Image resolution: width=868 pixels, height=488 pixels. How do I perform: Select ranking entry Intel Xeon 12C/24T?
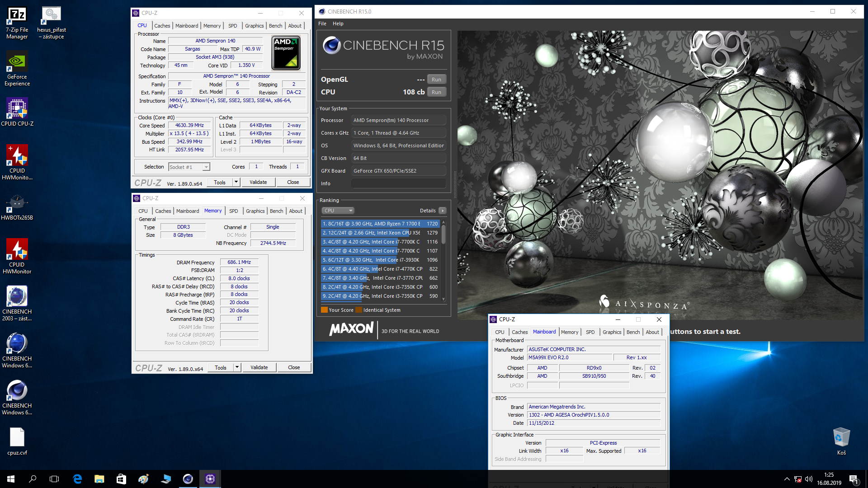tap(380, 233)
